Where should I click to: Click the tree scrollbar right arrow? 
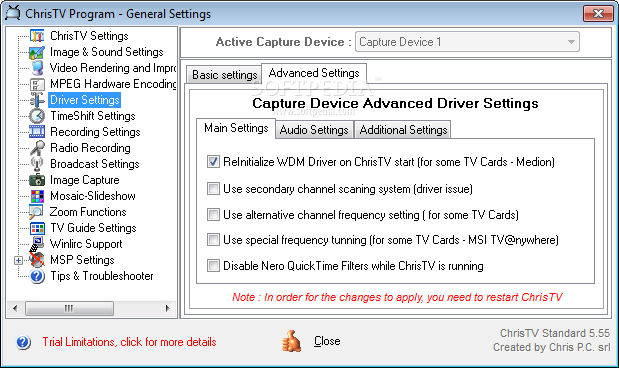tap(168, 308)
